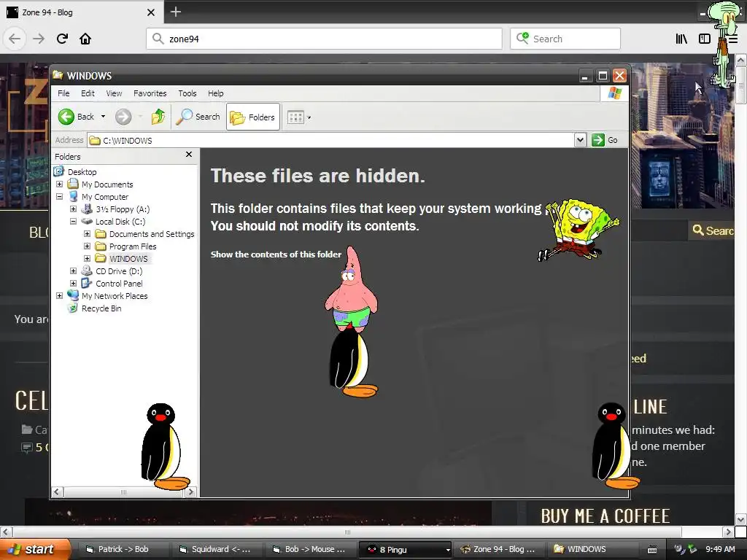This screenshot has width=747, height=560.
Task: Select the My Documents icon in tree
Action: pyautogui.click(x=73, y=184)
